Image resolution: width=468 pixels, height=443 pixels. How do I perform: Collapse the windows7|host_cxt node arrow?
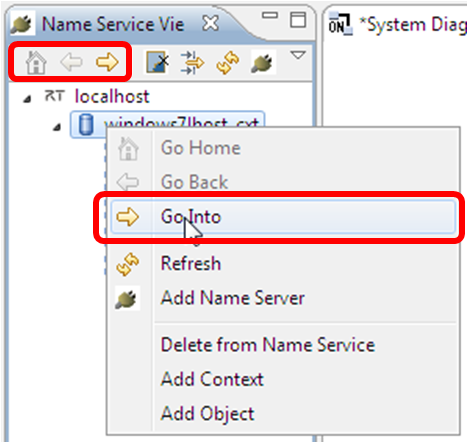[58, 127]
